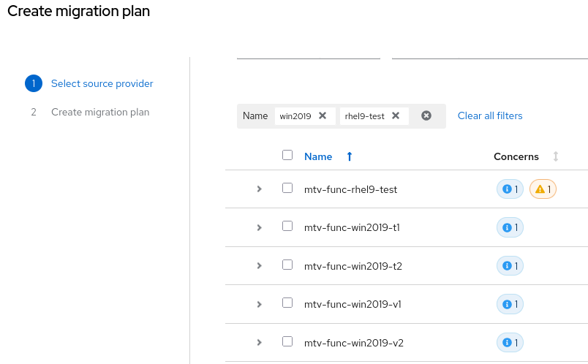Sort by the Concerns column arrows
The width and height of the screenshot is (588, 364).
[x=556, y=156]
